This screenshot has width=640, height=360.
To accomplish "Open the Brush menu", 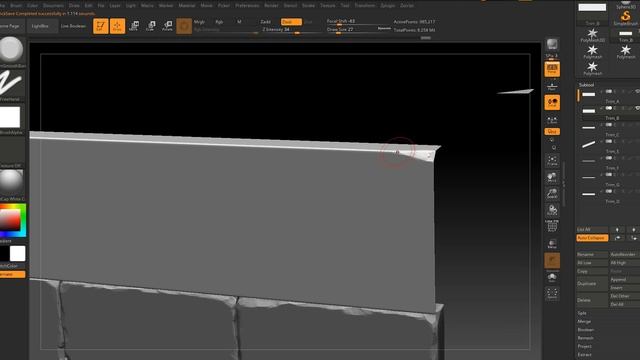I will click(16, 6).
